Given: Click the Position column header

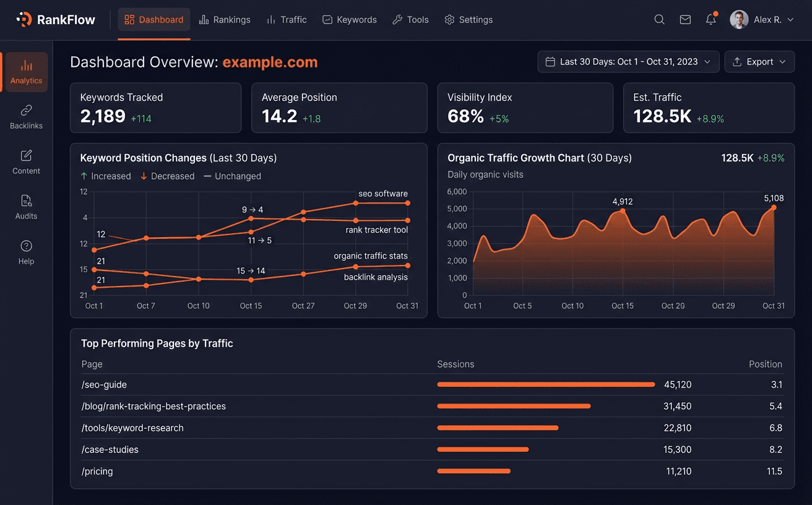Looking at the screenshot, I should pos(766,365).
